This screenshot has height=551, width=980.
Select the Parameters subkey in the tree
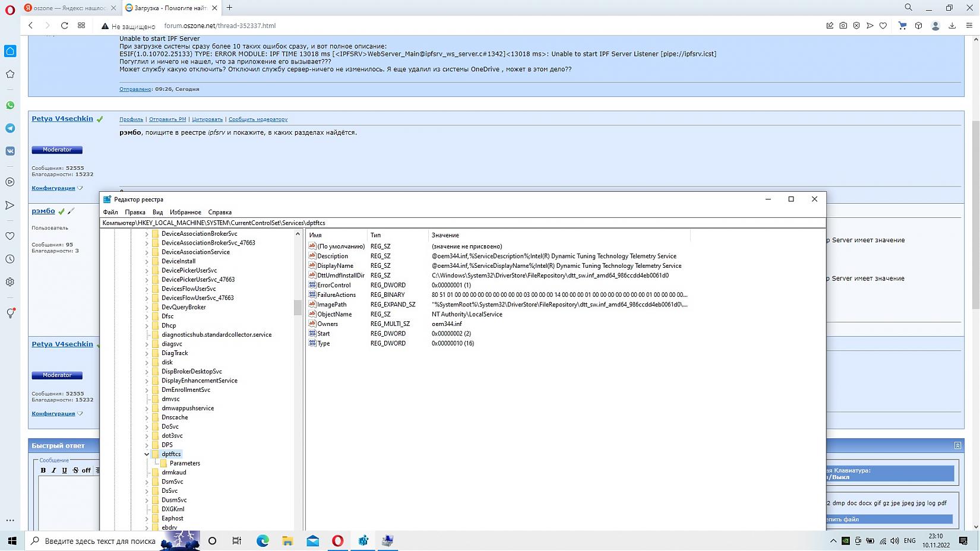tap(185, 463)
